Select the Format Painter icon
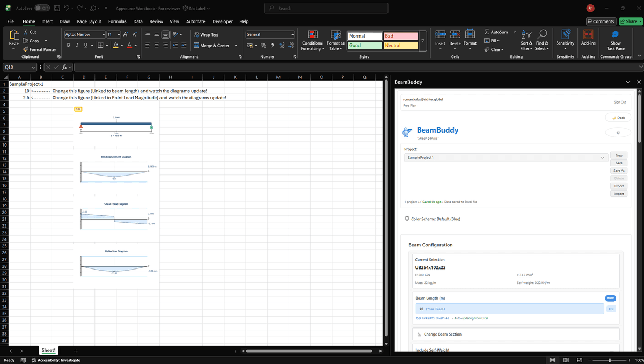This screenshot has width=644, height=364. pos(25,49)
